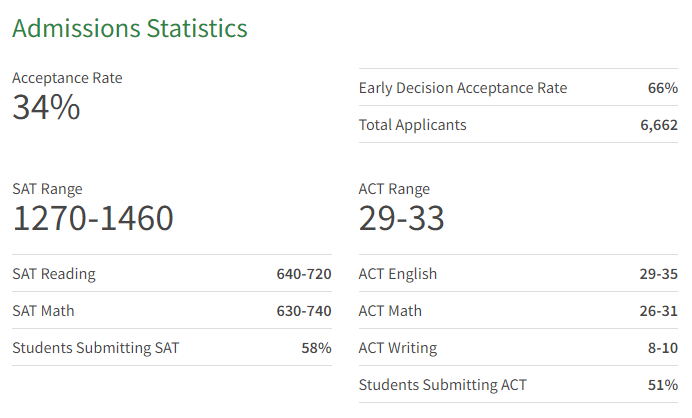The image size is (692, 418).
Task: Click the 29-33 ACT range value
Action: point(401,218)
